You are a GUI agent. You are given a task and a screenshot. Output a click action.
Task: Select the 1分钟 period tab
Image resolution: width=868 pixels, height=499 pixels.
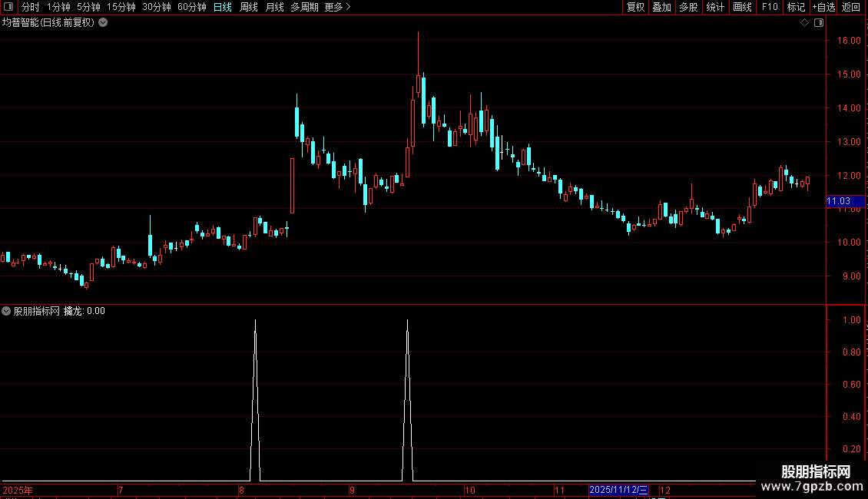click(58, 7)
